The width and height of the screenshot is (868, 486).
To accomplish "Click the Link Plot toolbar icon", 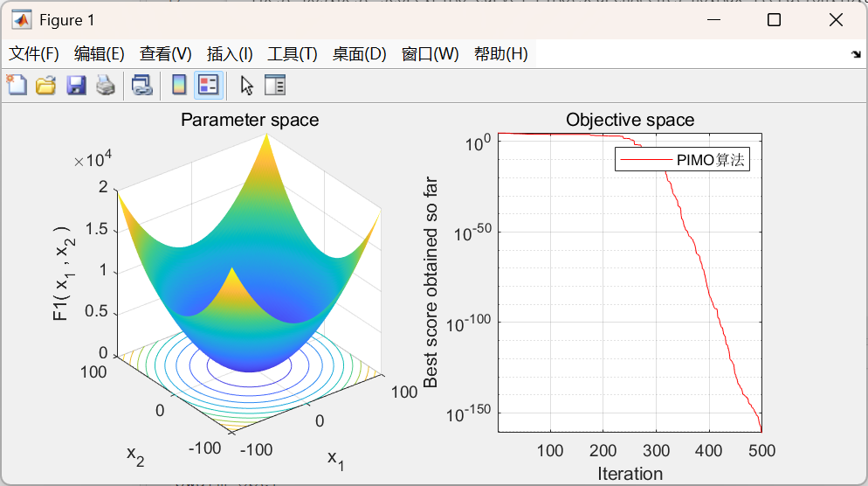I will [x=142, y=86].
